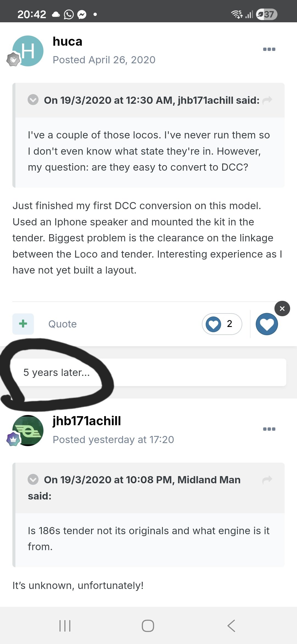The height and width of the screenshot is (644, 297).
Task: Open huca's username profile link
Action: [67, 42]
